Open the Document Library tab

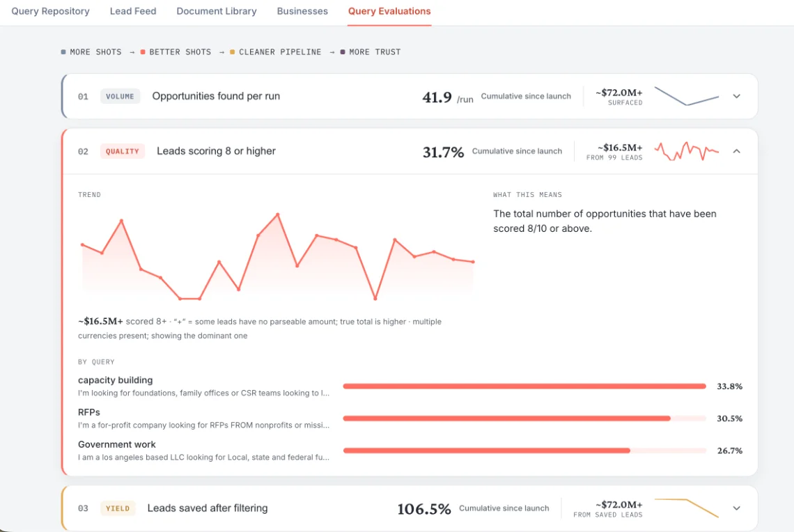[216, 11]
